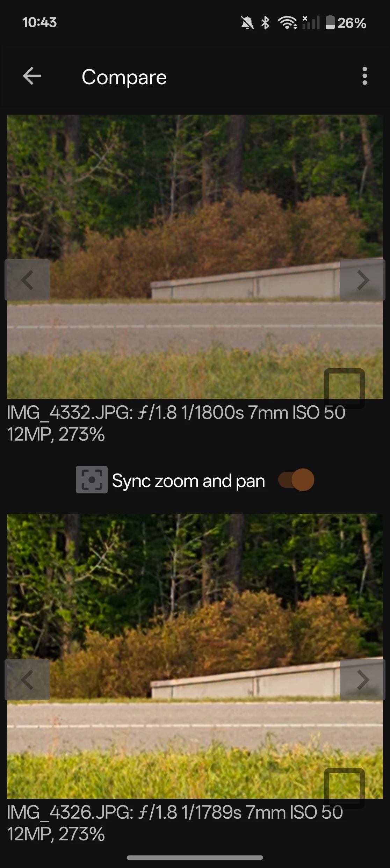Open the three-dot overflow menu

tap(364, 76)
